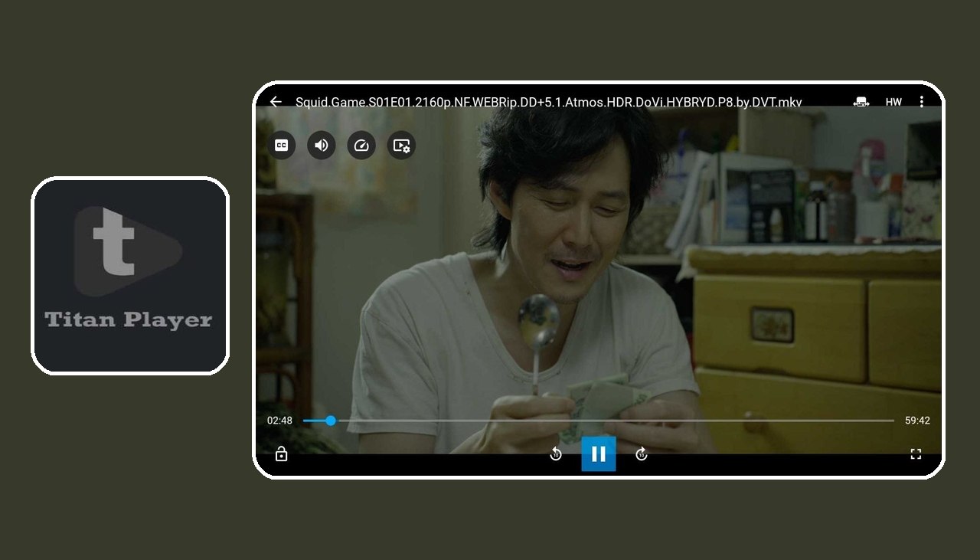The height and width of the screenshot is (560, 980).
Task: Open the three-dot overflow menu
Action: [922, 102]
